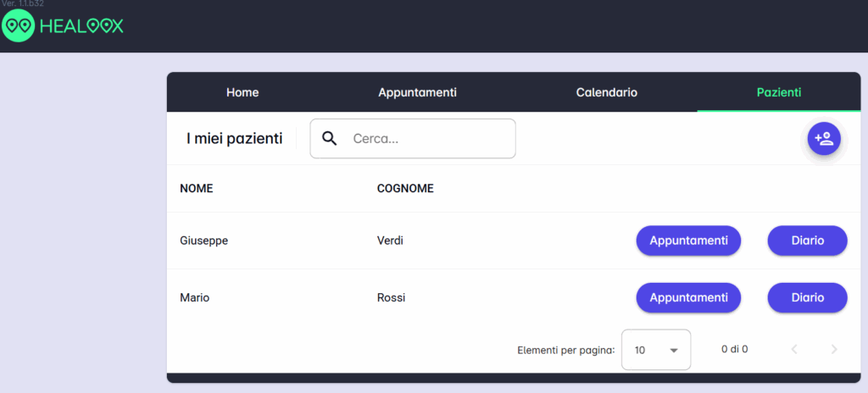
Task: Sort by the COGNOME column header
Action: click(x=405, y=189)
